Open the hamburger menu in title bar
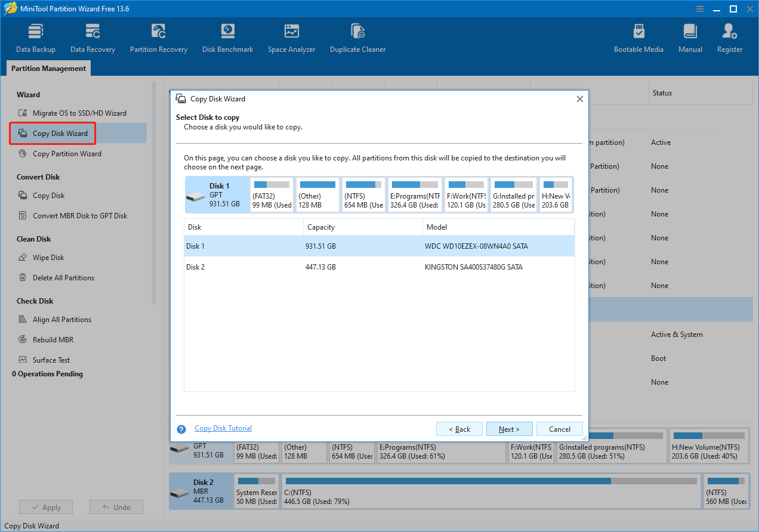Viewport: 759px width, 532px height. coord(700,9)
